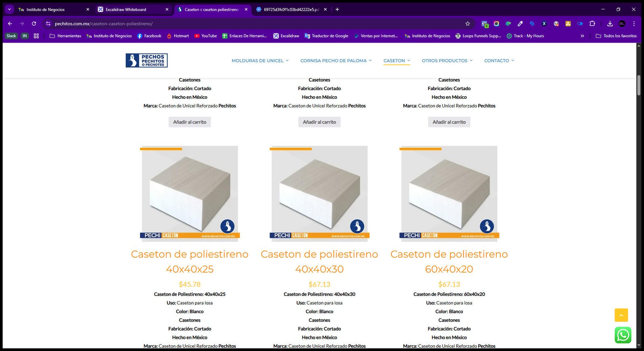Image resolution: width=644 pixels, height=351 pixels.
Task: Click the 60x40x20 caseton product image
Action: pos(449,194)
